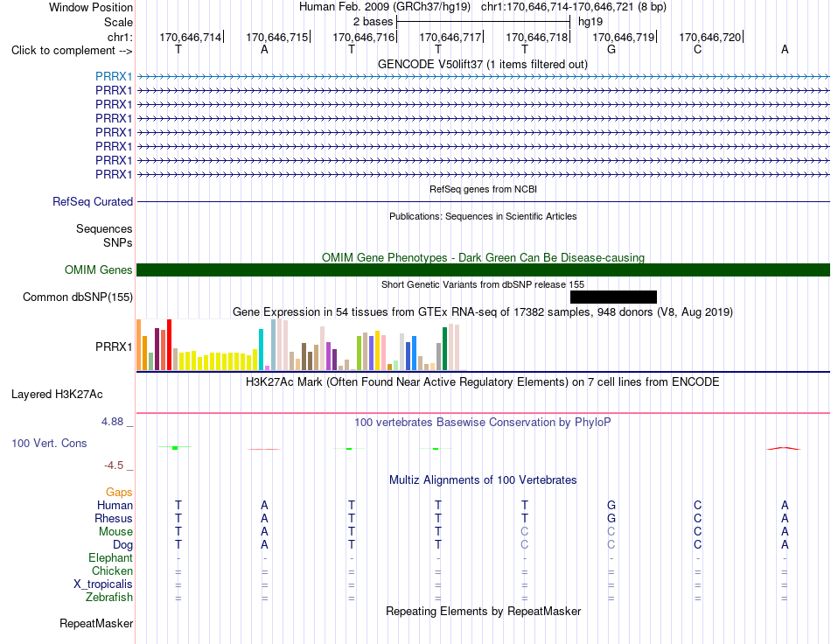The image size is (831, 644).
Task: Click the H3K27Ac Mark track title
Action: point(482,382)
